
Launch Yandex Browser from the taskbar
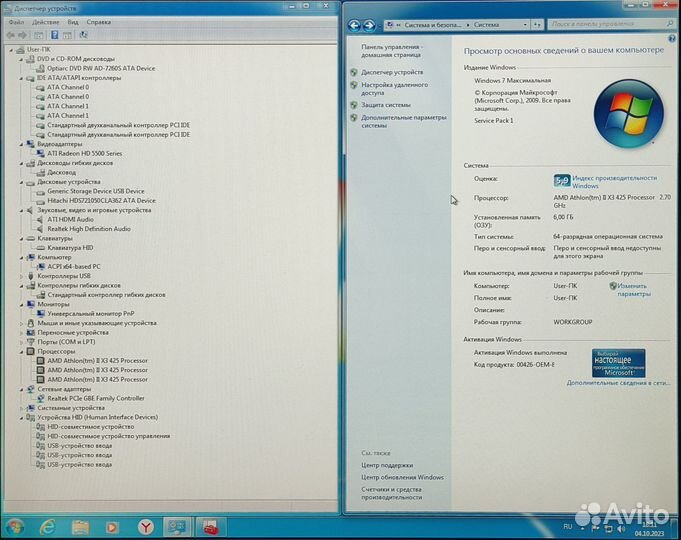pos(144,525)
